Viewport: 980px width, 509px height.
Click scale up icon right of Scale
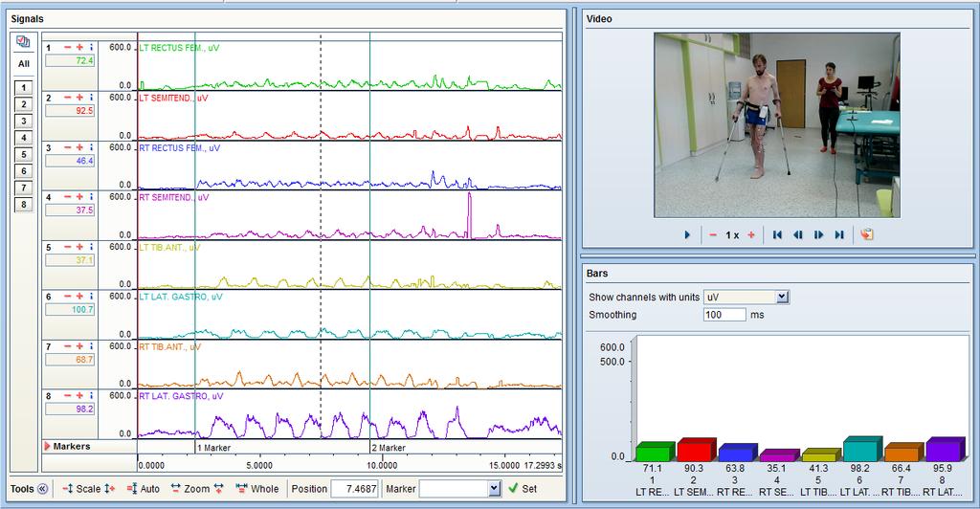pos(109,489)
